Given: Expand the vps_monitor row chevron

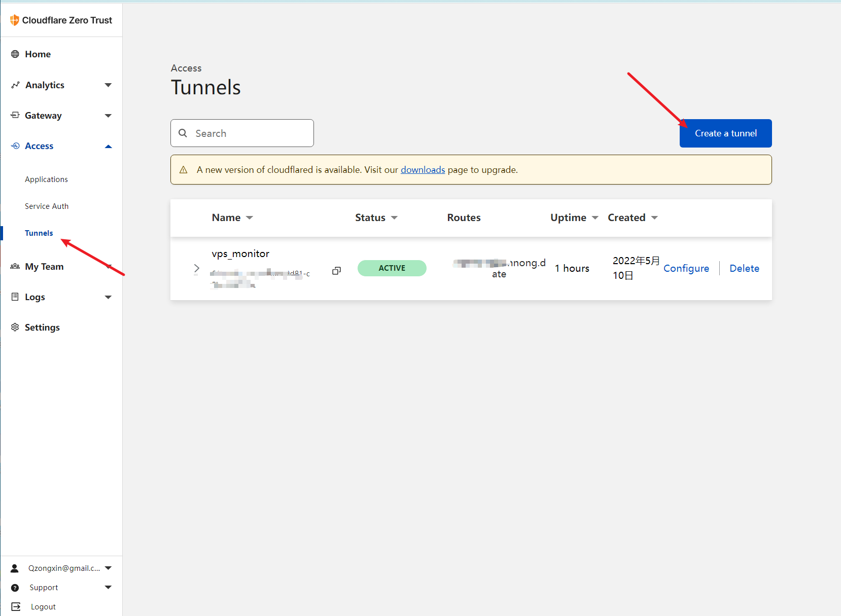Looking at the screenshot, I should tap(197, 268).
